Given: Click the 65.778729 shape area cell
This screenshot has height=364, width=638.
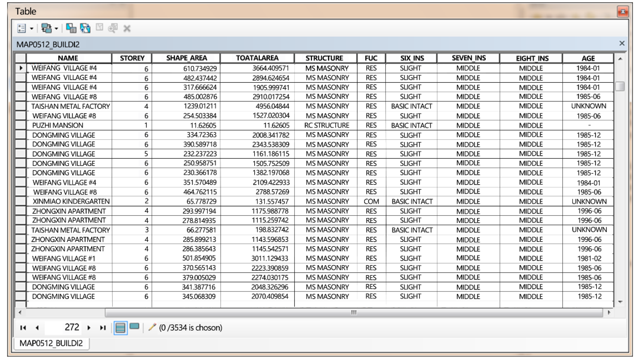Looking at the screenshot, I should [186, 201].
